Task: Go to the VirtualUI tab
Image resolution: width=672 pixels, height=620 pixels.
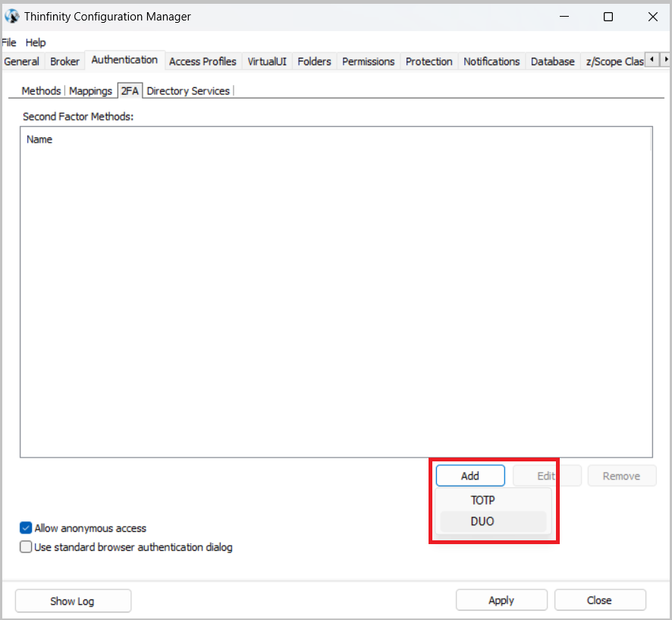Action: point(267,61)
